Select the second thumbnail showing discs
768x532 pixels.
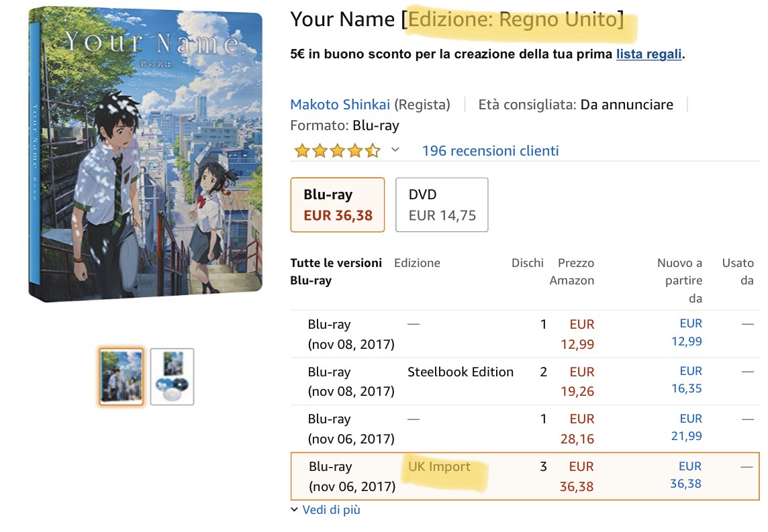[x=172, y=376]
